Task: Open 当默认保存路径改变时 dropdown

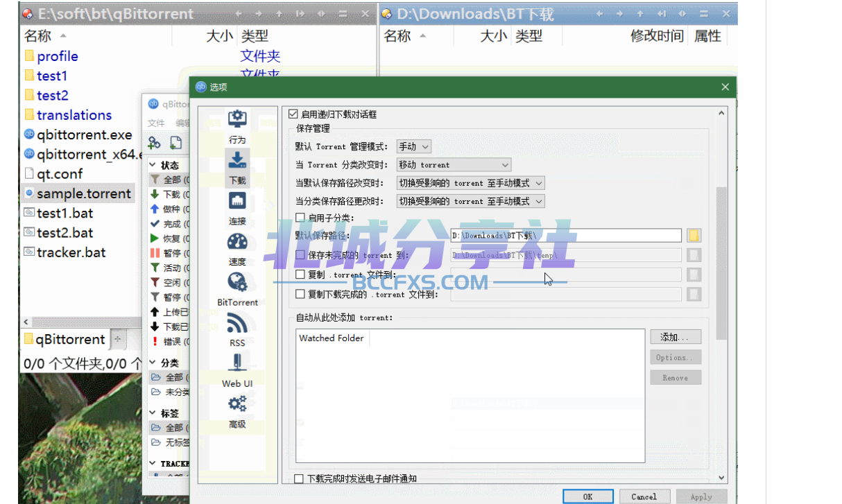Action: point(470,183)
